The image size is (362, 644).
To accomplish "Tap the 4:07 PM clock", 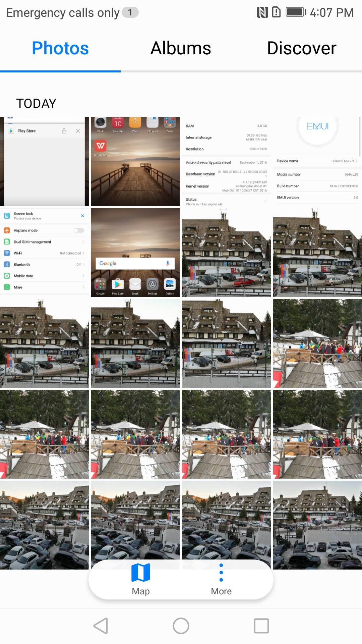I will pyautogui.click(x=331, y=12).
